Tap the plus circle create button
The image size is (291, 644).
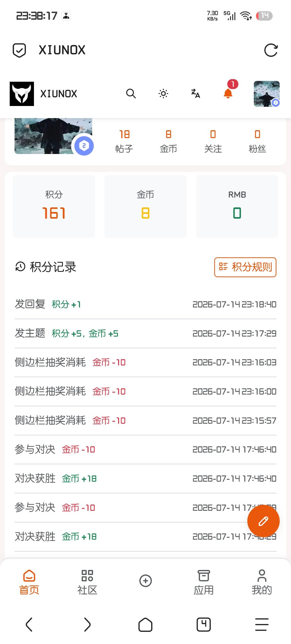click(x=145, y=581)
